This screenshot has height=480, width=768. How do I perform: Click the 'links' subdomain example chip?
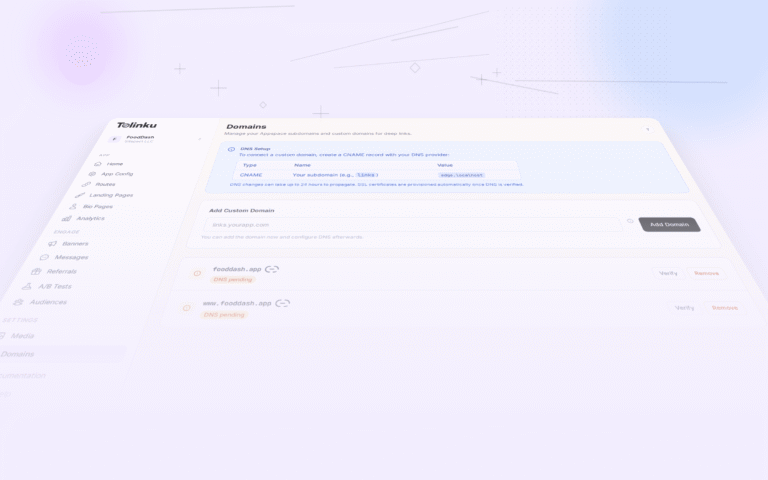point(366,175)
